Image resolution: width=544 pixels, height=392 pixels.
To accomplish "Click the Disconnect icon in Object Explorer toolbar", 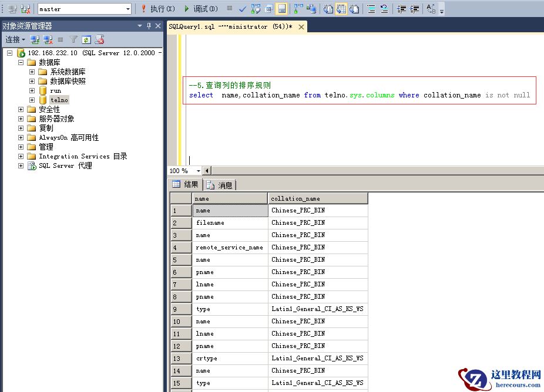I will pos(48,40).
